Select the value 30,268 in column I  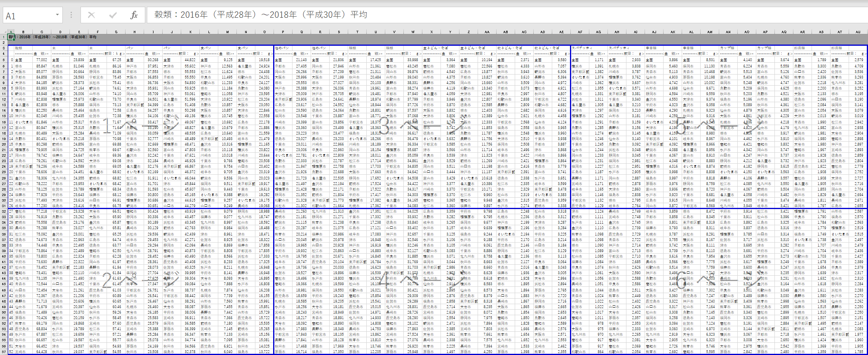(153, 60)
